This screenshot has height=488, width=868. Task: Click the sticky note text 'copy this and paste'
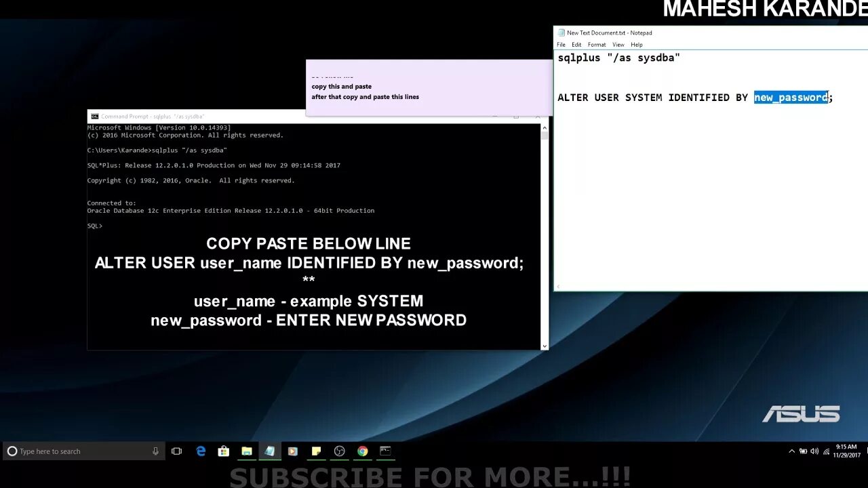342,87
